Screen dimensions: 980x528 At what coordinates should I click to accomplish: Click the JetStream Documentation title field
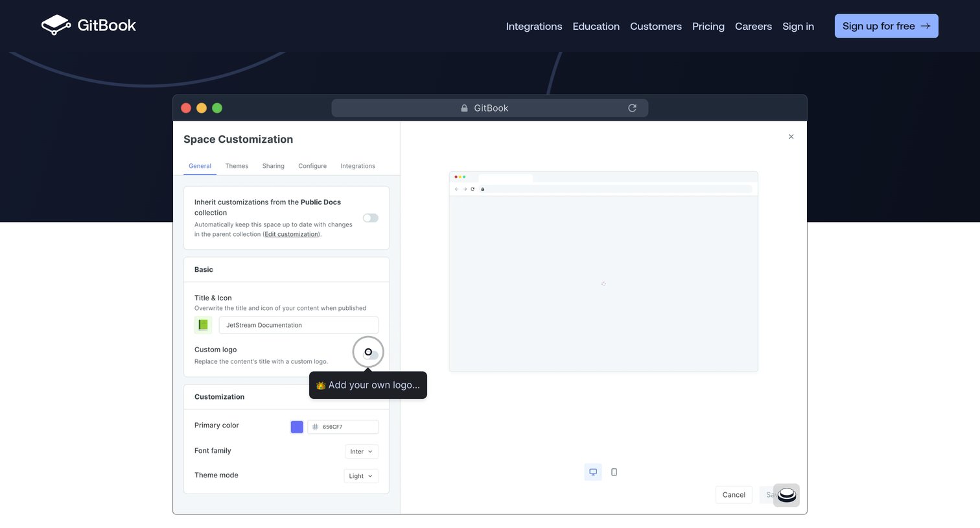pyautogui.click(x=299, y=325)
